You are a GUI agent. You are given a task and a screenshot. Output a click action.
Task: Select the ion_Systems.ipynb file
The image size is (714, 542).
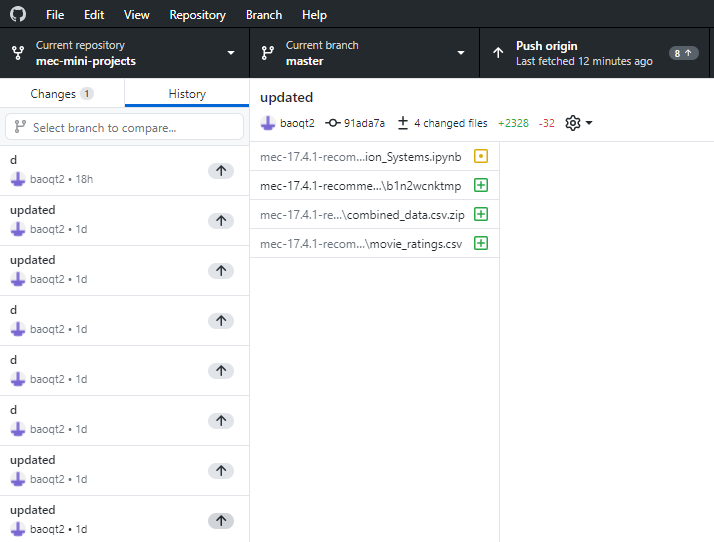(374, 157)
